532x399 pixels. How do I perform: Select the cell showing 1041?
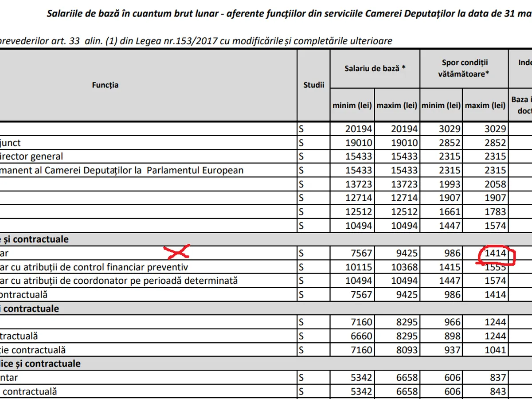click(x=495, y=350)
